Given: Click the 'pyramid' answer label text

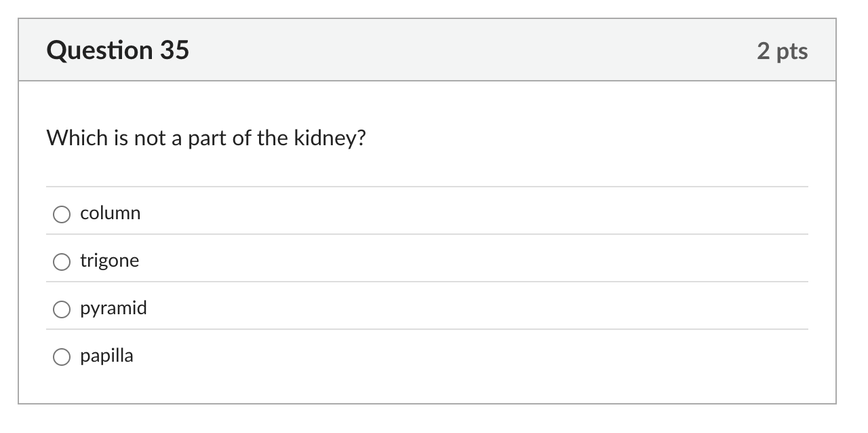Looking at the screenshot, I should pos(113,308).
